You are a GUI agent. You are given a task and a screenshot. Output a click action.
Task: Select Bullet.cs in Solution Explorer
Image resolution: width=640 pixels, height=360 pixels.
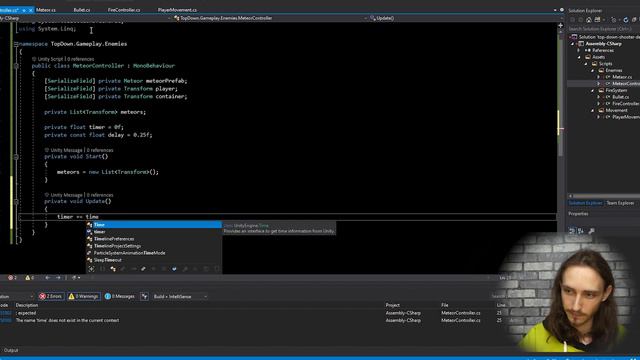(x=620, y=97)
